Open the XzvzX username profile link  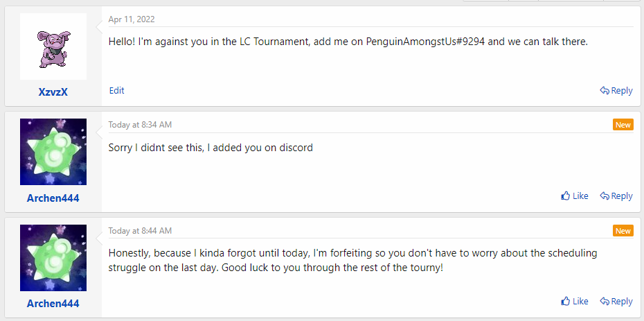pos(53,92)
